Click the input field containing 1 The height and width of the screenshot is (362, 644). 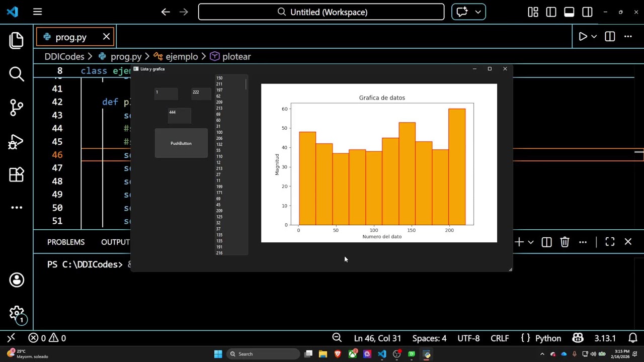coord(166,93)
